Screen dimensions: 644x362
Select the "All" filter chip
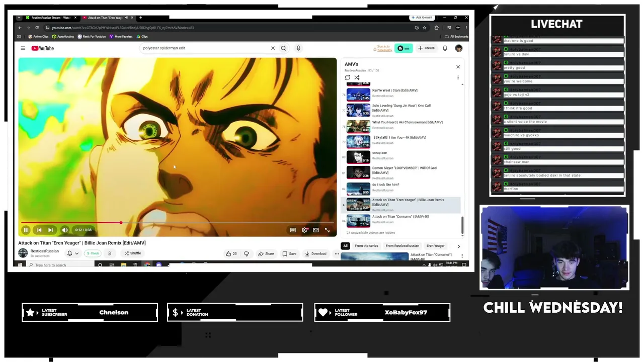pos(345,246)
